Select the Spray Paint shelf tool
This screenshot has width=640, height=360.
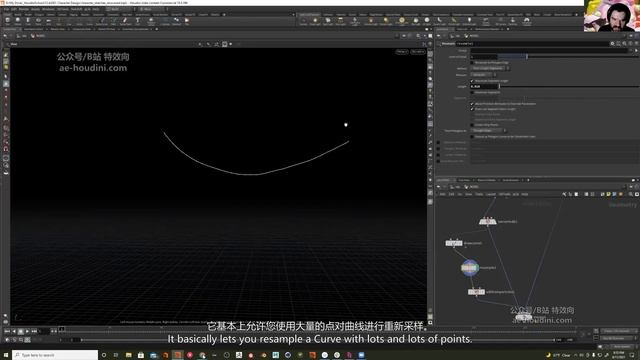click(x=125, y=21)
